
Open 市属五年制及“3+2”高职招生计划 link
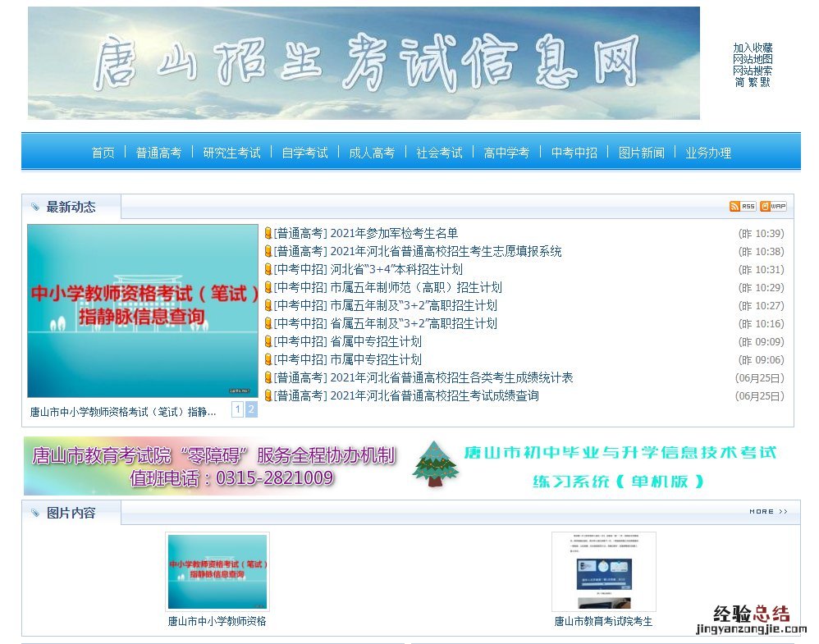coord(414,305)
